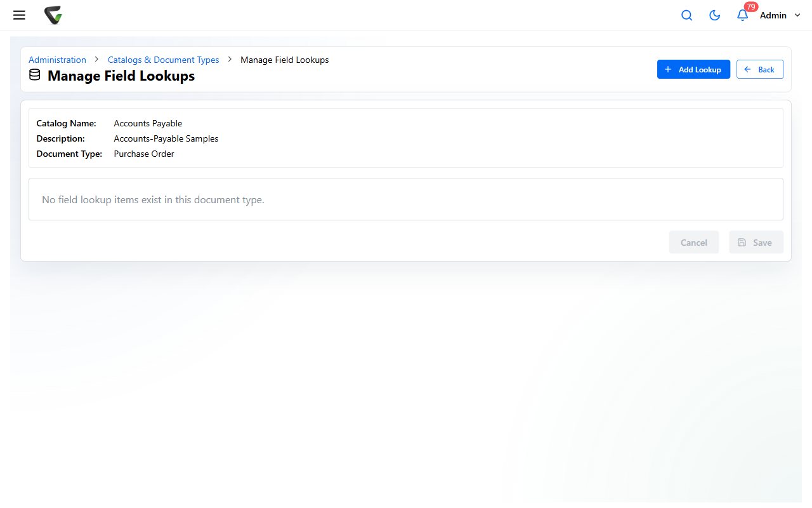This screenshot has height=508, width=812.
Task: Click the Save button
Action: [x=756, y=242]
